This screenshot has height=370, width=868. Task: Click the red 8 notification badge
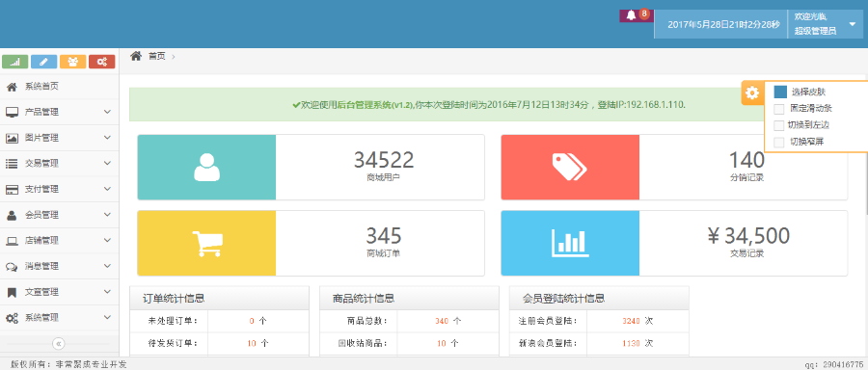click(643, 14)
